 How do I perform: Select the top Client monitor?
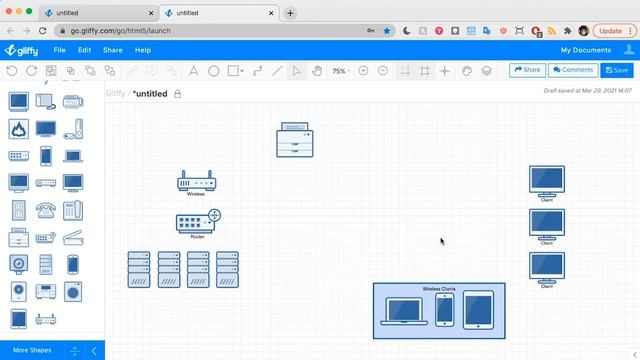pyautogui.click(x=547, y=181)
